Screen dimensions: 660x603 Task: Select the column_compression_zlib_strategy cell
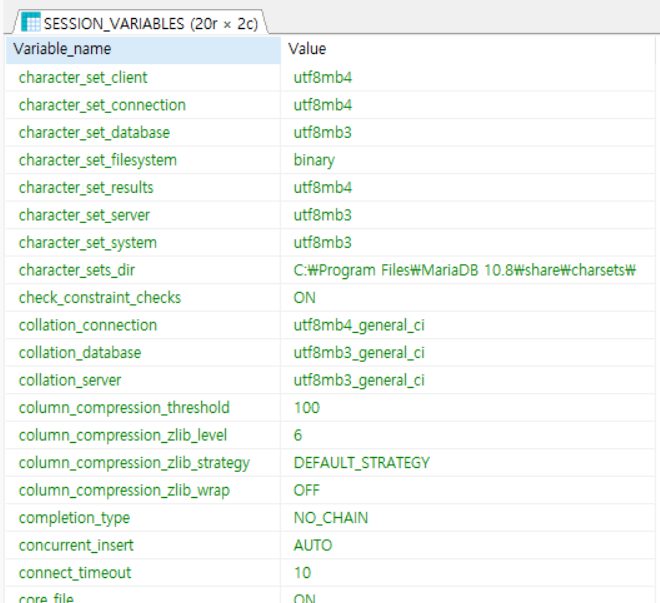(143, 462)
